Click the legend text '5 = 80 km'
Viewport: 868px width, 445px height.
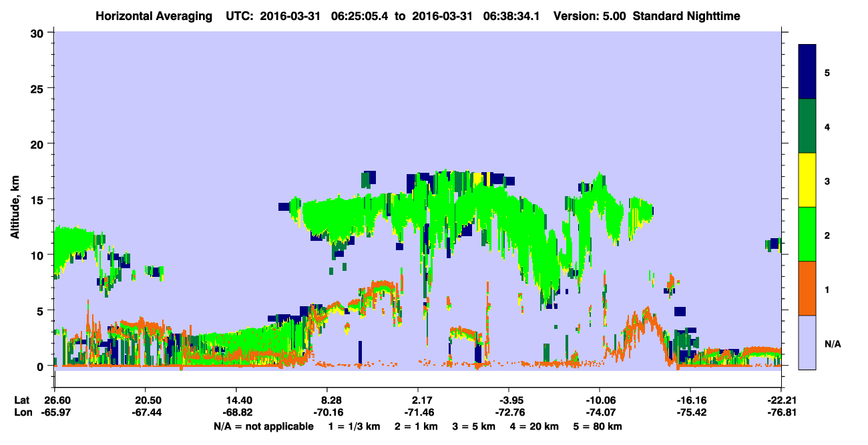[x=598, y=426]
